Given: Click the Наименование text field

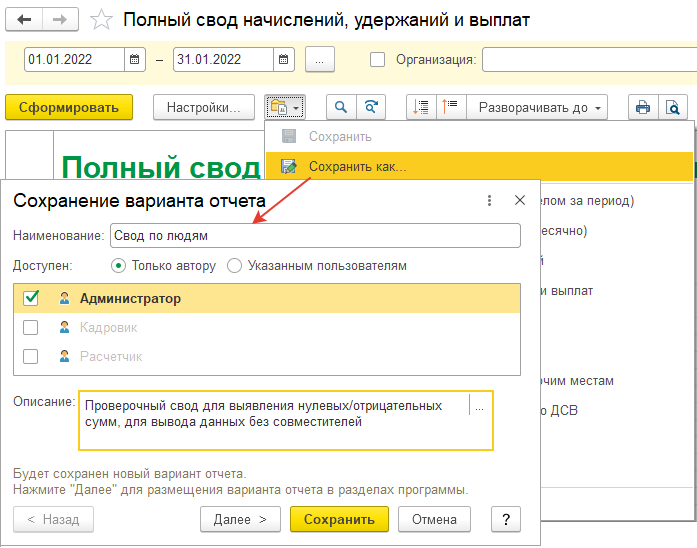Looking at the screenshot, I should [315, 235].
